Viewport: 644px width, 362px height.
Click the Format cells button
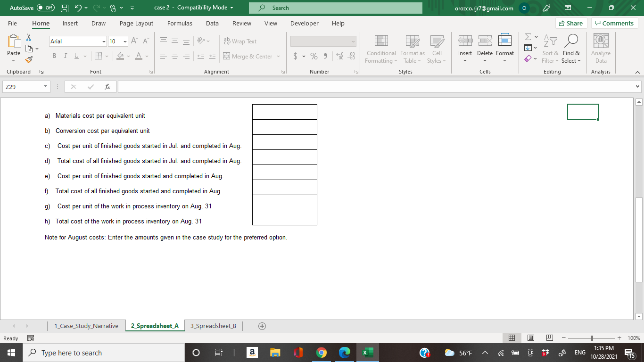coord(505,49)
